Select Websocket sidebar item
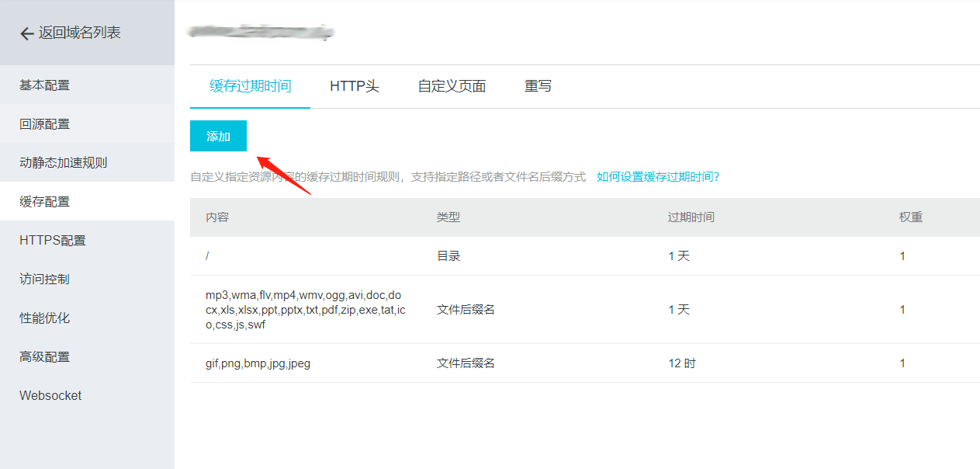This screenshot has height=469, width=980. coord(50,396)
